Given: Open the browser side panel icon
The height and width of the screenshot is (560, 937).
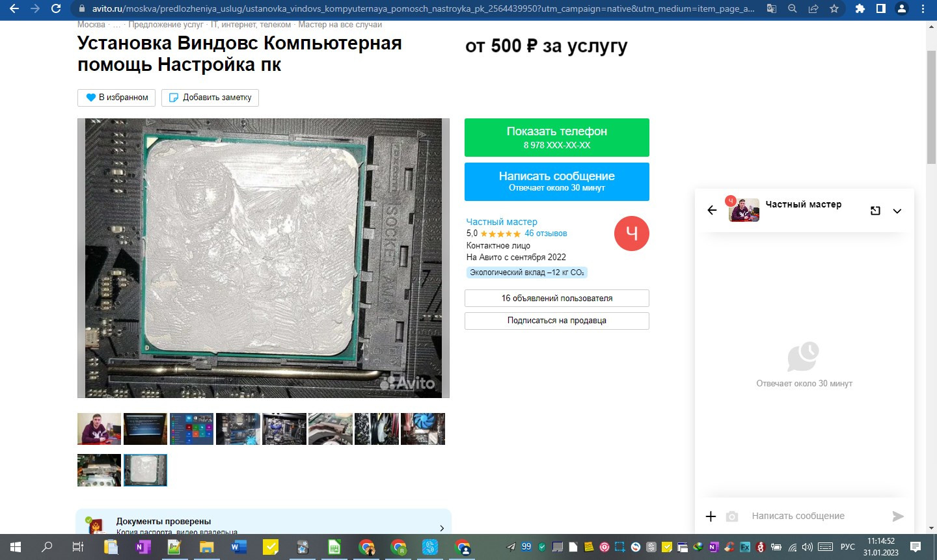Looking at the screenshot, I should pyautogui.click(x=881, y=8).
